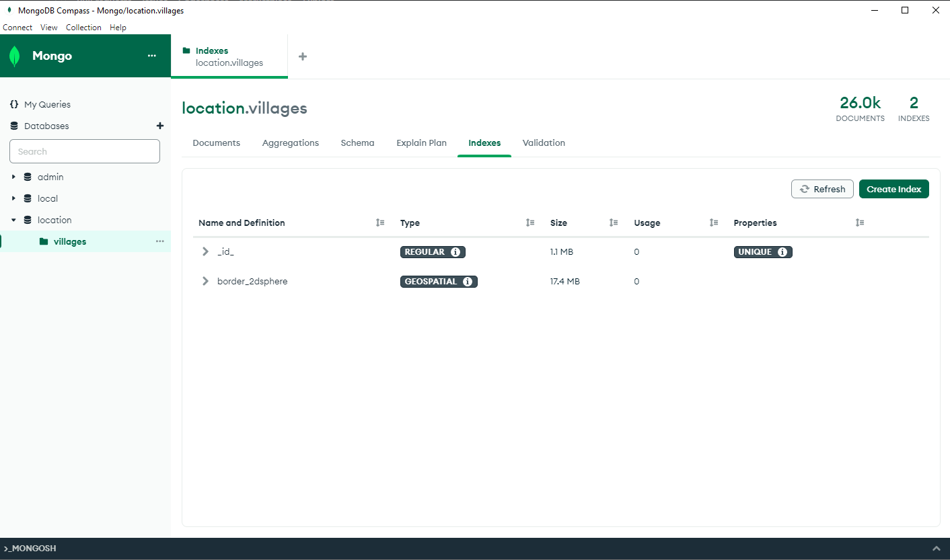The height and width of the screenshot is (560, 950).
Task: Click the 26.0k documents count
Action: pos(860,103)
